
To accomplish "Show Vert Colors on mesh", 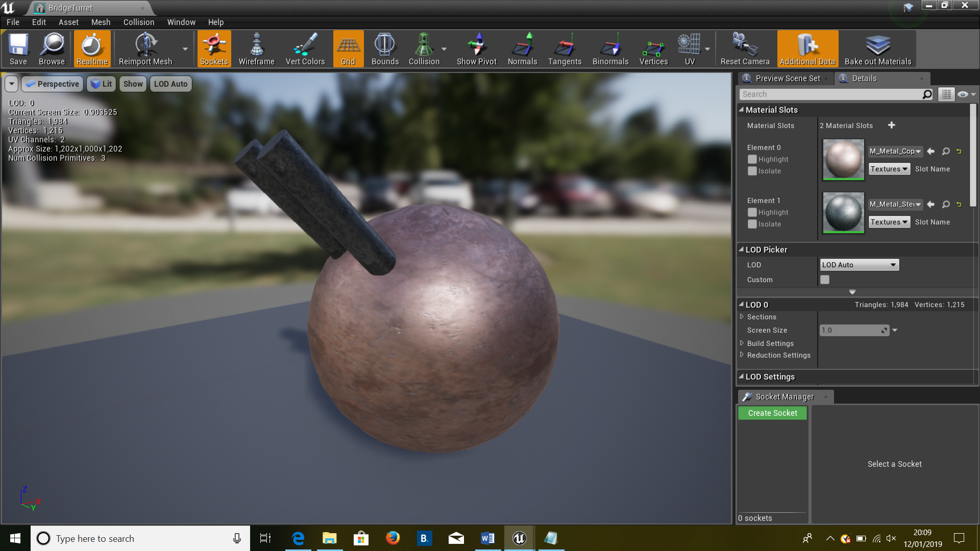I will point(305,49).
